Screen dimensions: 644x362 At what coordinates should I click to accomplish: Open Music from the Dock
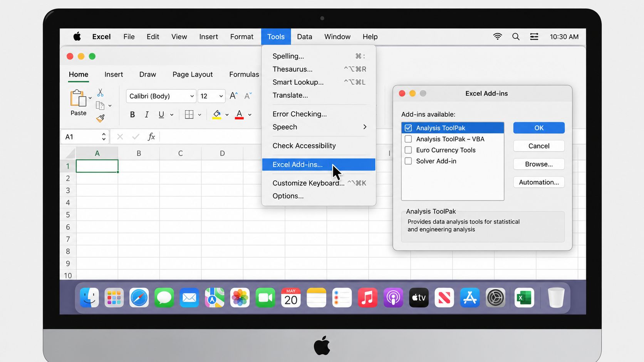367,297
